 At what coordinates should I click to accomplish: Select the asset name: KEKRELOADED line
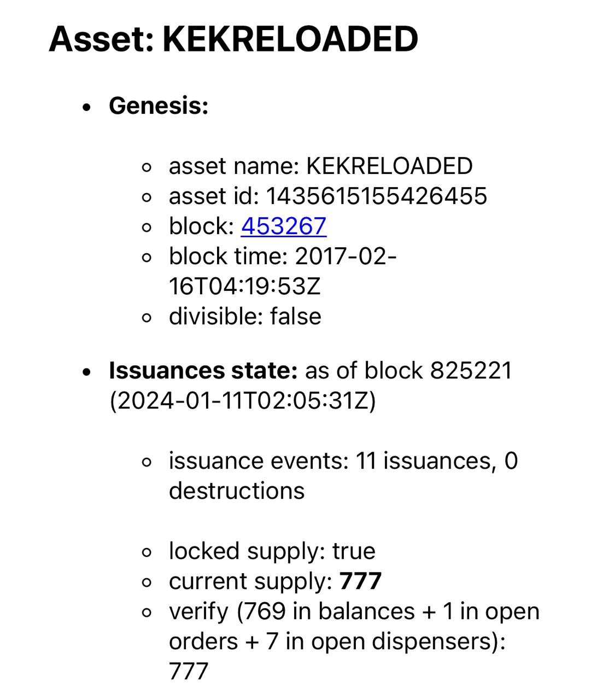[x=321, y=166]
